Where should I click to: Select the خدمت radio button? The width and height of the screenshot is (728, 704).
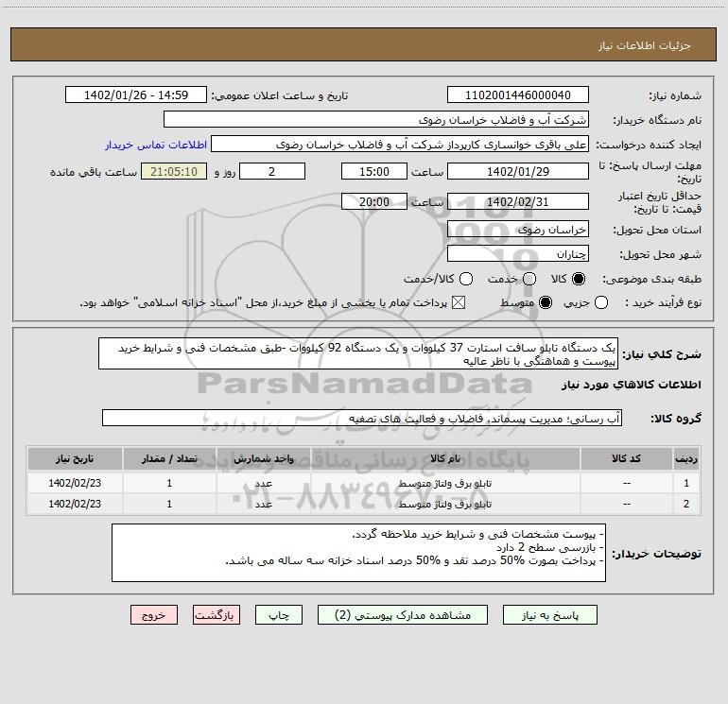coord(529,279)
